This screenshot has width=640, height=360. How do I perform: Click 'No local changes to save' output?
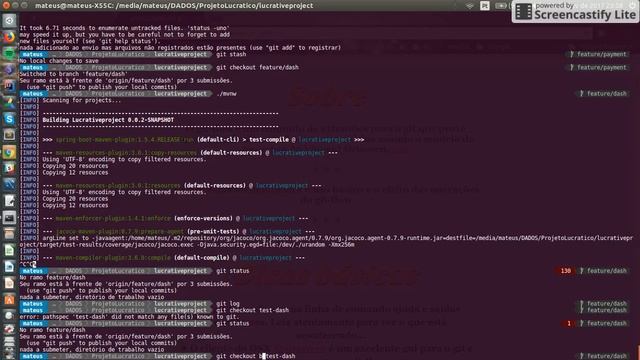click(x=59, y=61)
